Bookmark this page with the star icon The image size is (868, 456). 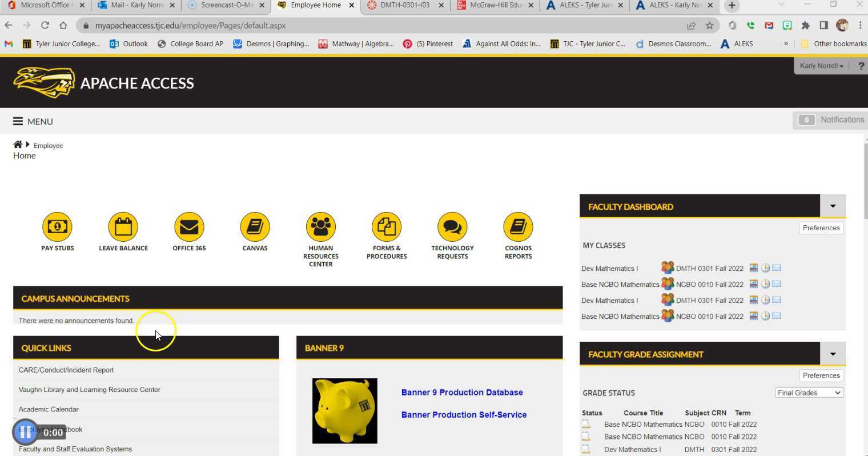pyautogui.click(x=709, y=25)
